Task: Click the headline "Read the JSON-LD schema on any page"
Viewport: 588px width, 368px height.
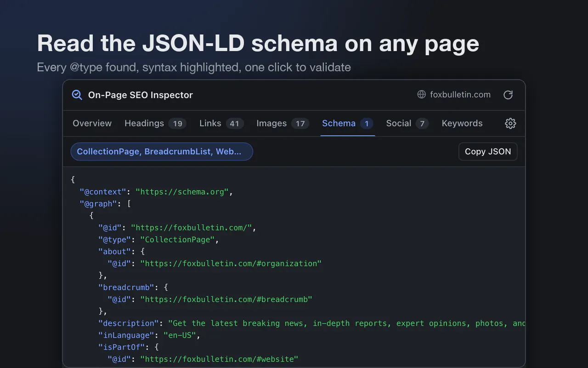Action: (x=258, y=43)
